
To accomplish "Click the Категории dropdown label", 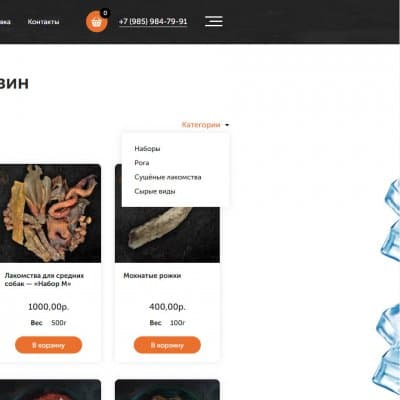I will (x=201, y=125).
